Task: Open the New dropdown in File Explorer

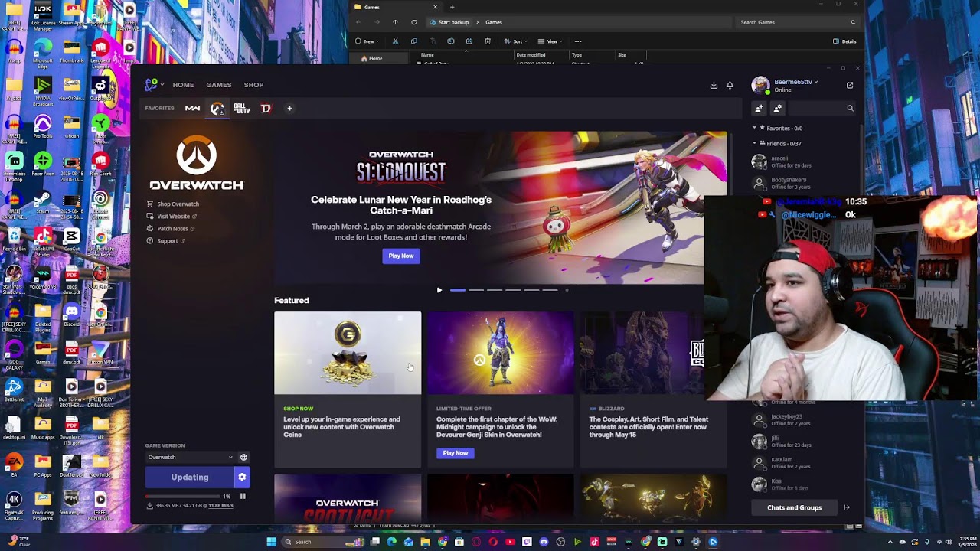Action: point(366,41)
